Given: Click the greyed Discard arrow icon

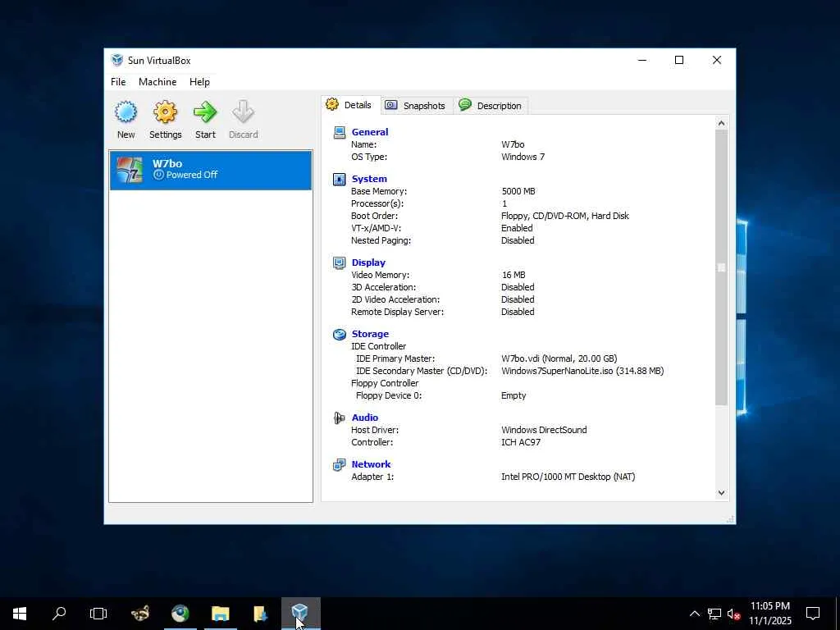Looking at the screenshot, I should click(x=243, y=112).
